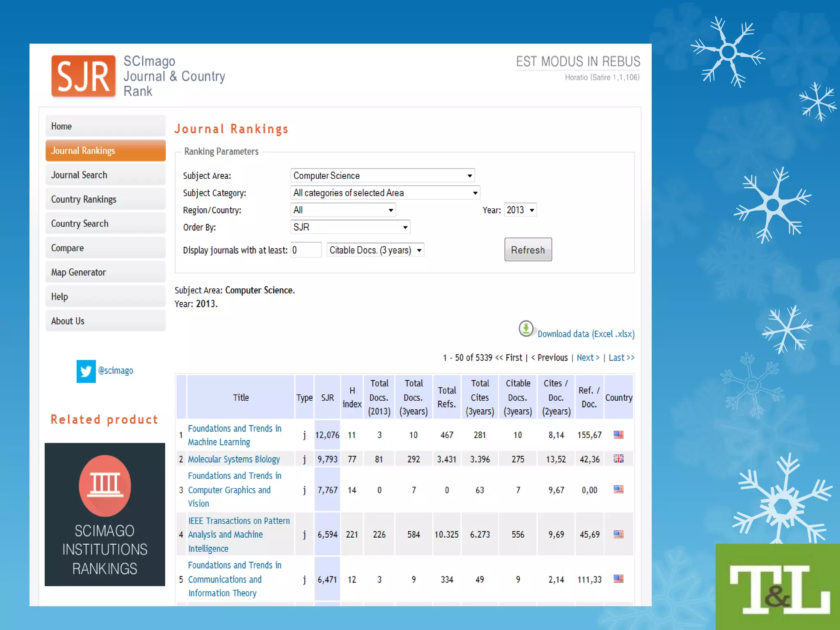
Task: Click the Download data (Excel .xlsx) link
Action: click(586, 334)
